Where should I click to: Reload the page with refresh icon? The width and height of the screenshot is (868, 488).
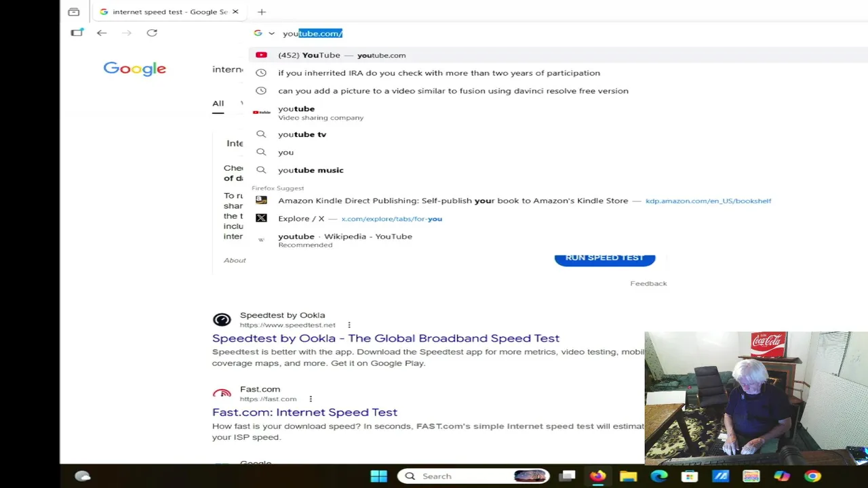pos(152,33)
